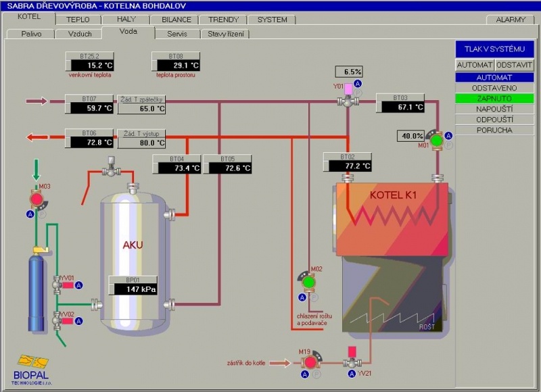Click the BT07 59.7 °C reading
541x392 pixels.
point(89,104)
